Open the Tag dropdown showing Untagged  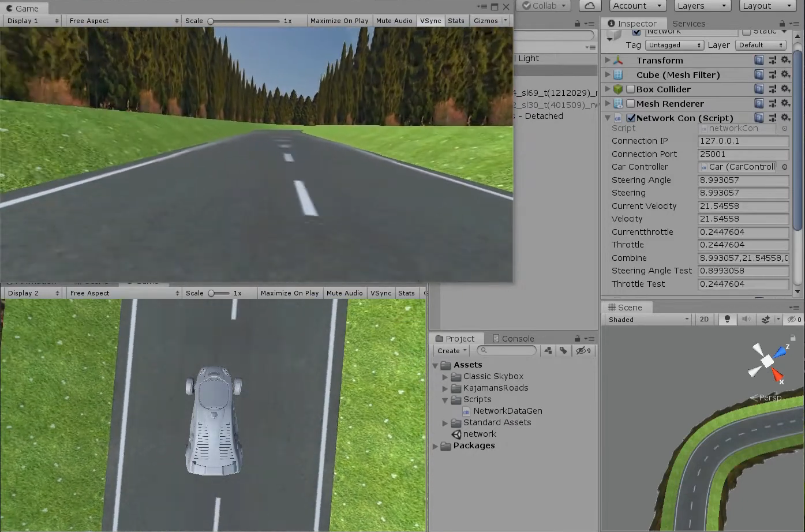coord(674,45)
